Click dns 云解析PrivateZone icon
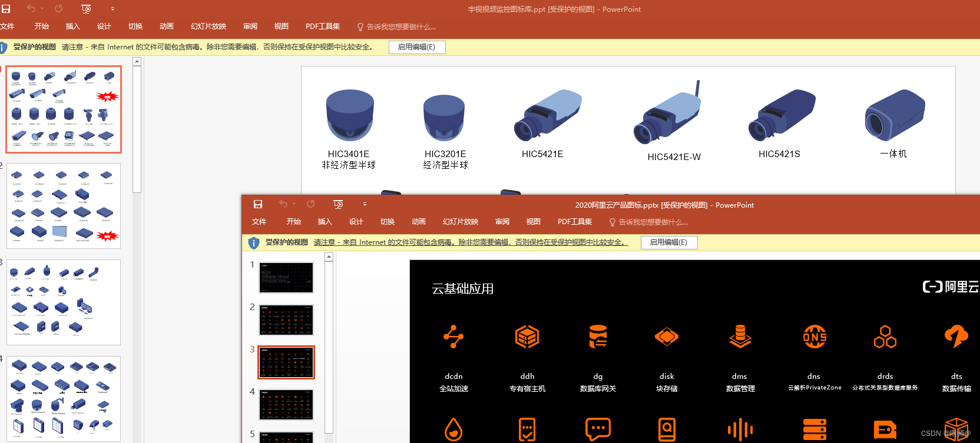This screenshot has height=443, width=980. click(815, 337)
